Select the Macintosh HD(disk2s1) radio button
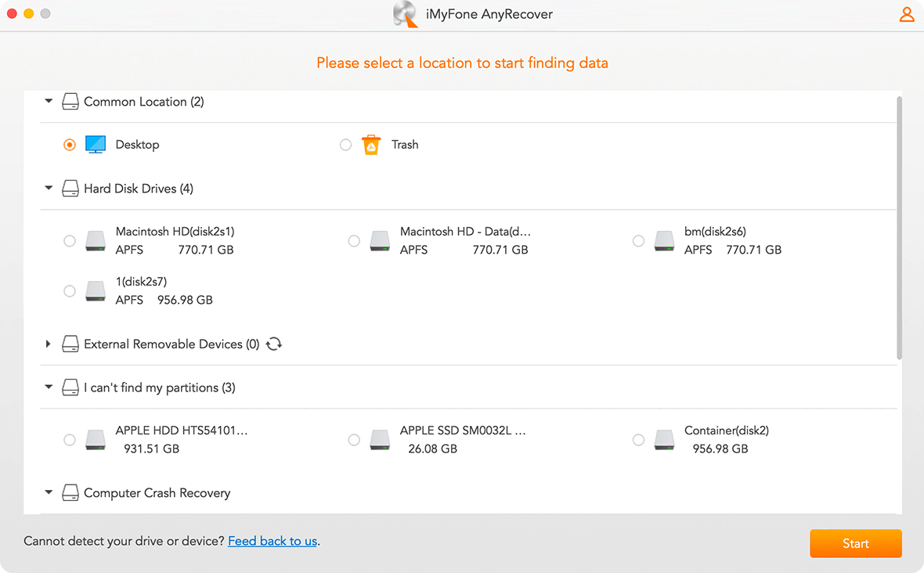924x573 pixels. tap(70, 241)
